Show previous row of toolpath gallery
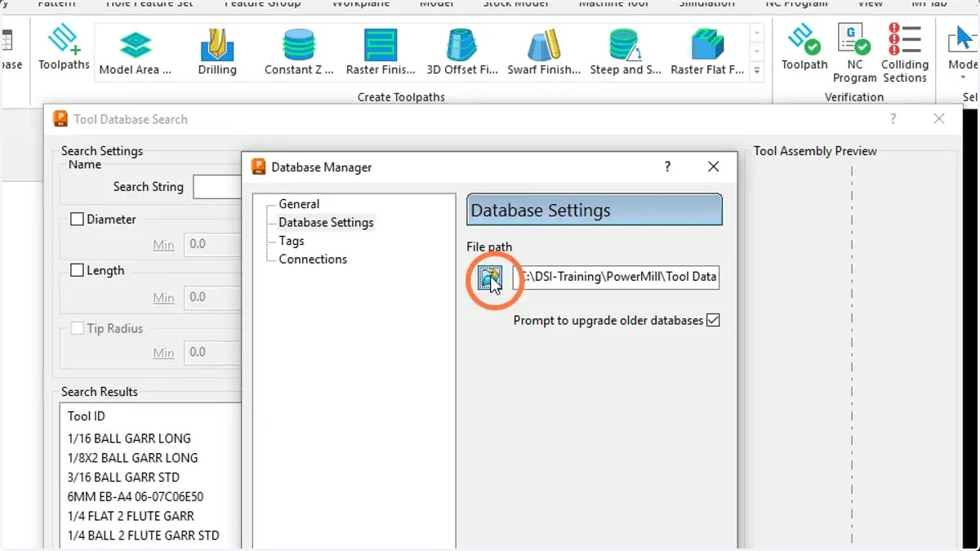This screenshot has width=980, height=551. click(757, 33)
